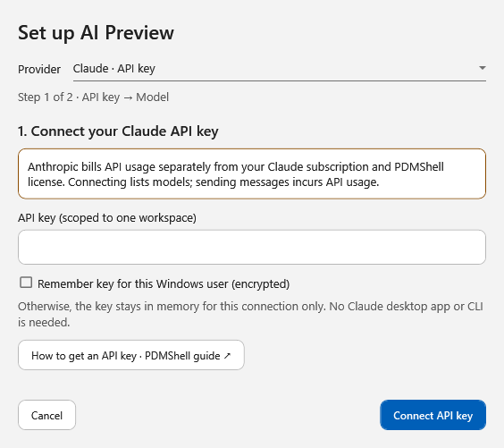This screenshot has height=448, width=504.
Task: Click the Anthropic billing notice box
Action: [252, 173]
